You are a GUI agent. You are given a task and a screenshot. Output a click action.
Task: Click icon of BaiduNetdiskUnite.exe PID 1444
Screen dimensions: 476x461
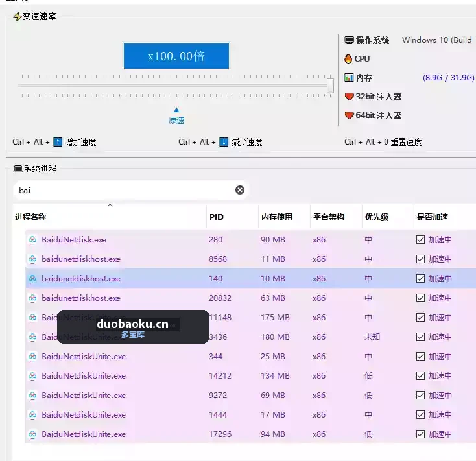[32, 414]
